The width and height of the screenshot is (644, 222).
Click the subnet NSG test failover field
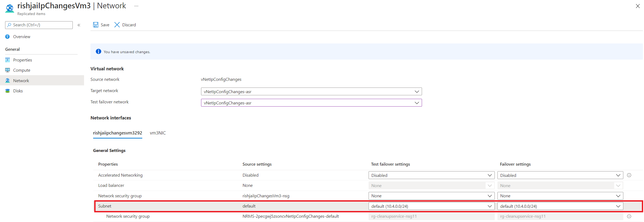[431, 216]
